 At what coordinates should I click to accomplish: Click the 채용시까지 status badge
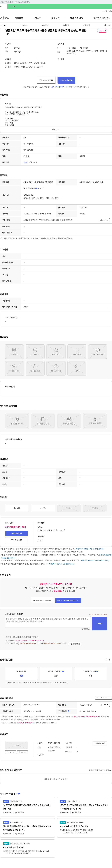102,31
